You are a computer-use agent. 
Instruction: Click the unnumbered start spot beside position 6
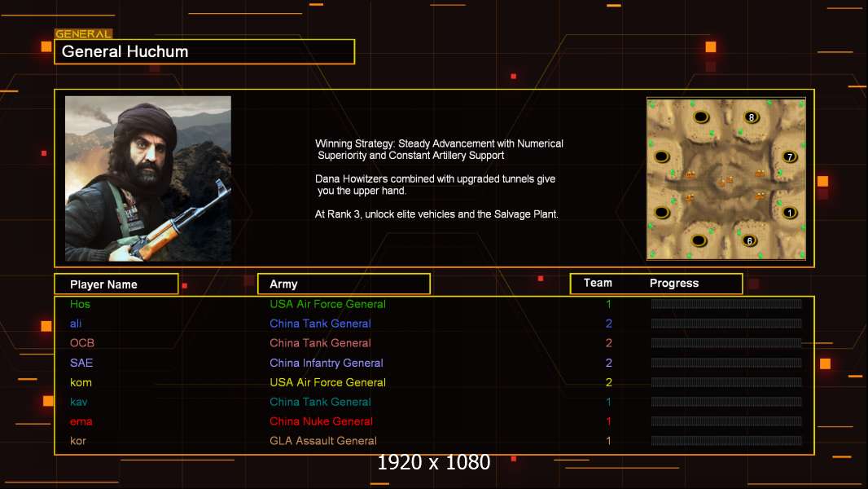(x=699, y=240)
